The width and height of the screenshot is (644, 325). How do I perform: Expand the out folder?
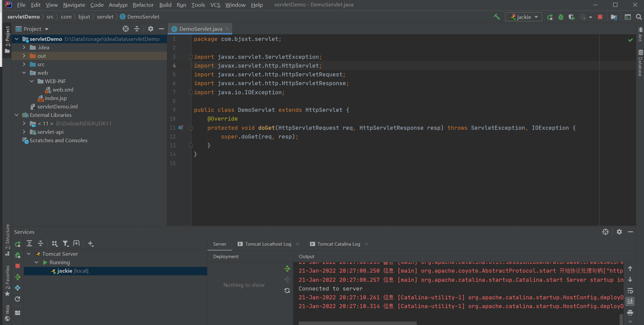[x=24, y=56]
